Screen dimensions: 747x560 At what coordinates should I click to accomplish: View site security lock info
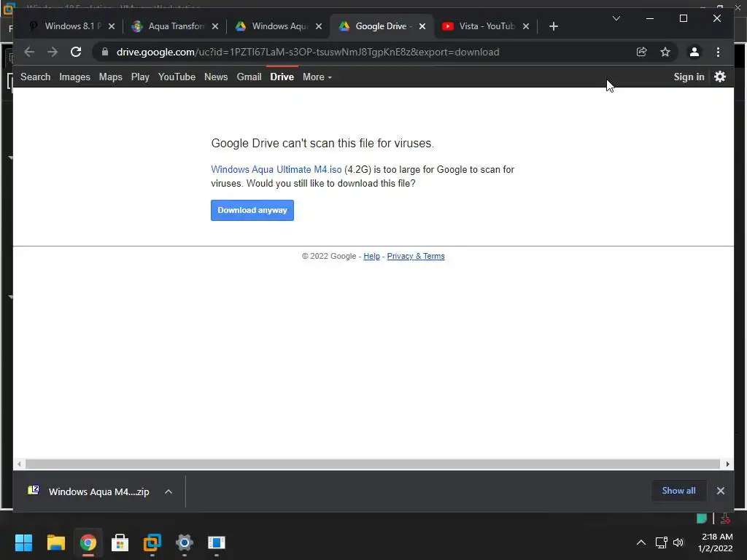pyautogui.click(x=105, y=52)
